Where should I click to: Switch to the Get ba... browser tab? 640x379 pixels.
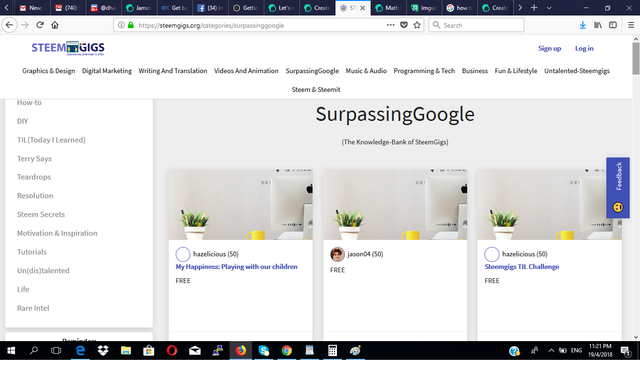[174, 8]
